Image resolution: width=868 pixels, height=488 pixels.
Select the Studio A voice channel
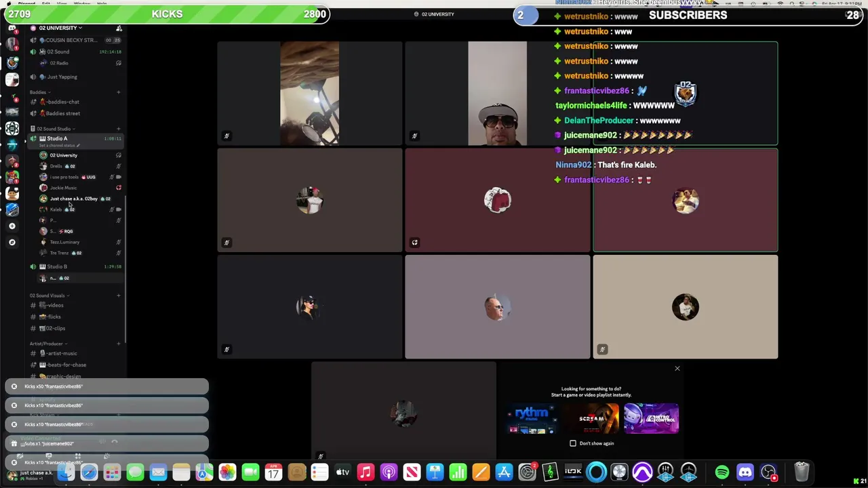tap(75, 138)
